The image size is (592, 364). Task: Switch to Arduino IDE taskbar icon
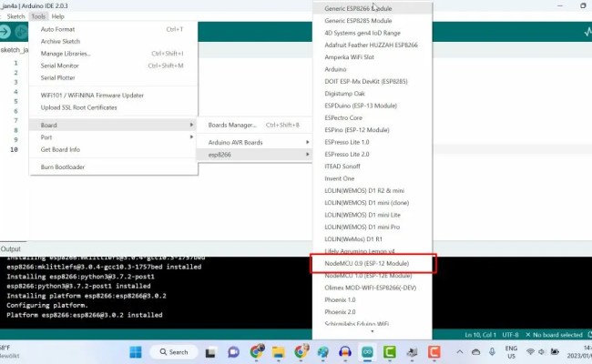coord(367,352)
